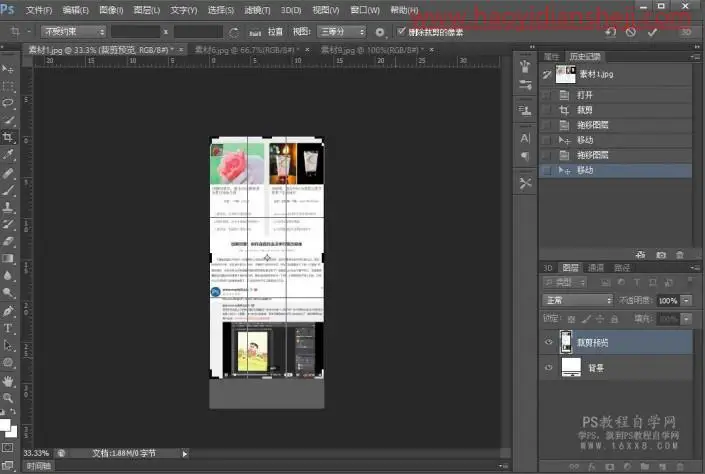Select the 拖移图层 state above the last 移动

point(615,155)
